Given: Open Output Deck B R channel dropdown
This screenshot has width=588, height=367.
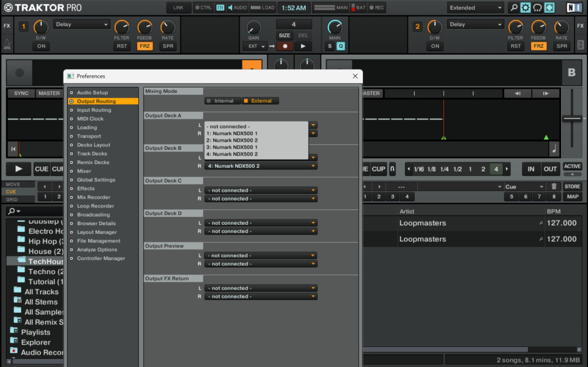Looking at the screenshot, I should point(261,166).
